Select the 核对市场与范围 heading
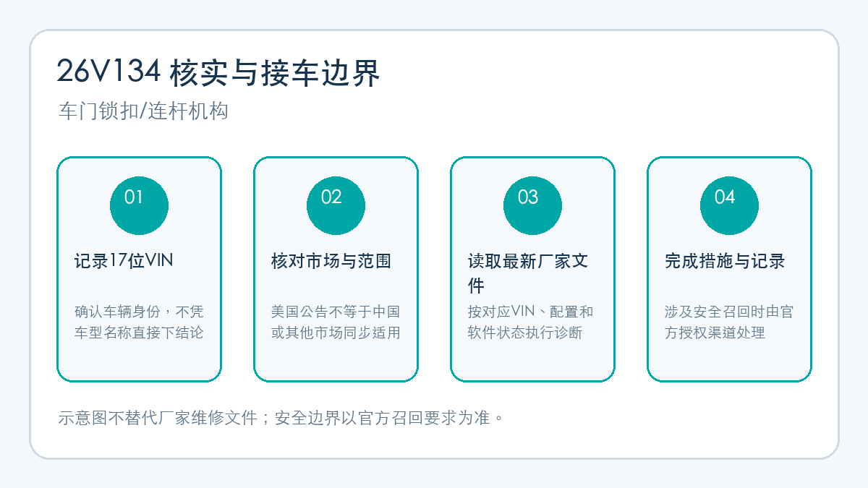 coord(331,261)
